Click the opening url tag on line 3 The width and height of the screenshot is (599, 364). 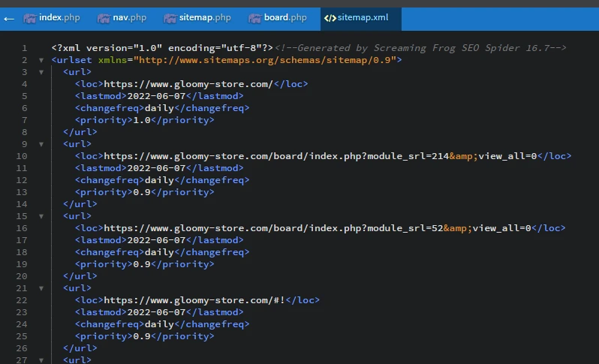77,72
